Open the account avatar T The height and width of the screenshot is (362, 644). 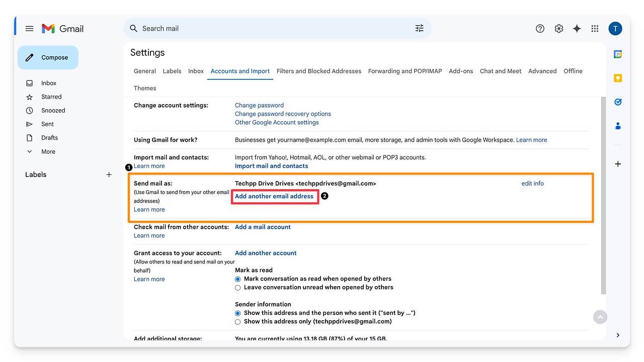615,29
